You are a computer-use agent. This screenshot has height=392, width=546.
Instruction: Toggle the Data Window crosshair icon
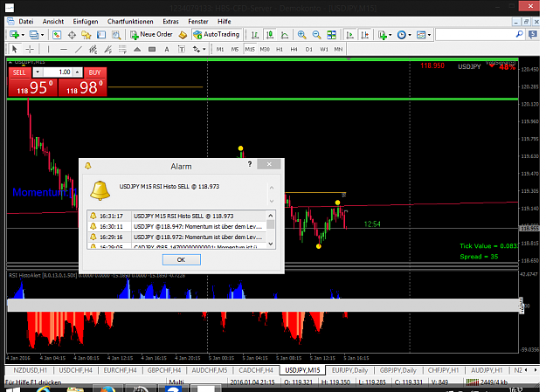[x=73, y=35]
